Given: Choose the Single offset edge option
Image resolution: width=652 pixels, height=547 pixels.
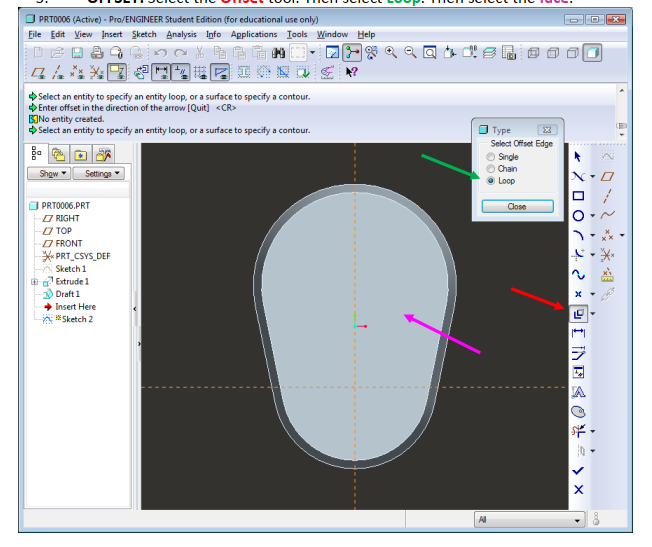Looking at the screenshot, I should (x=490, y=157).
